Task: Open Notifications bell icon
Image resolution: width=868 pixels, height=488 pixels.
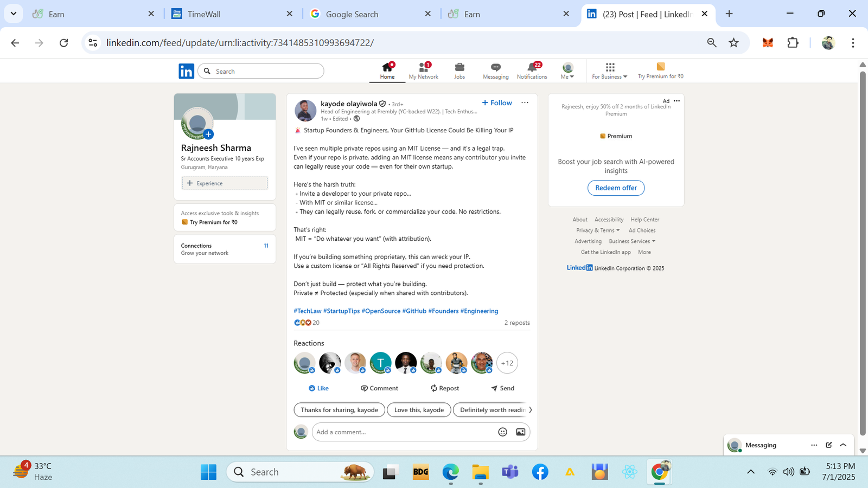Action: click(532, 70)
